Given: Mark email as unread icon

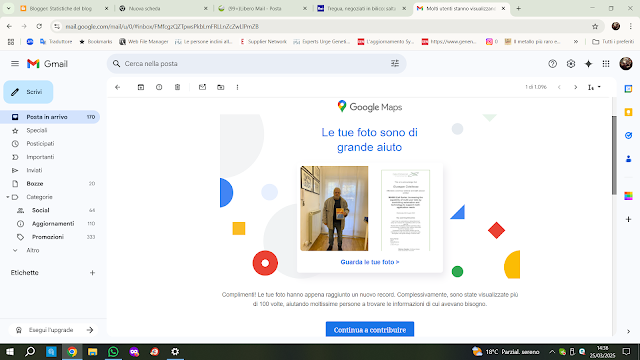Looking at the screenshot, I should [x=202, y=87].
